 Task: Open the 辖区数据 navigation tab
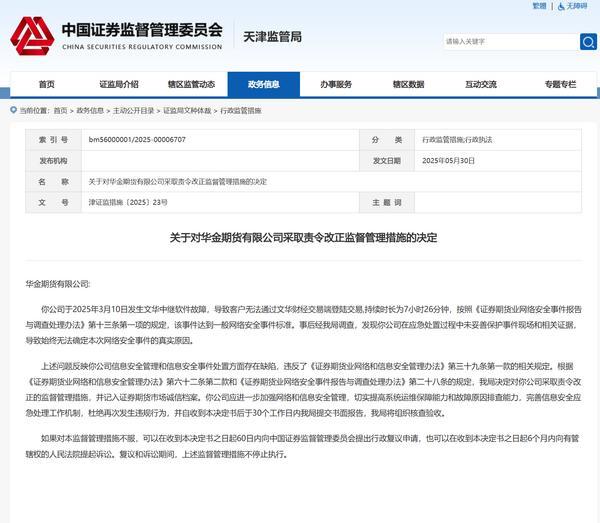pyautogui.click(x=408, y=84)
